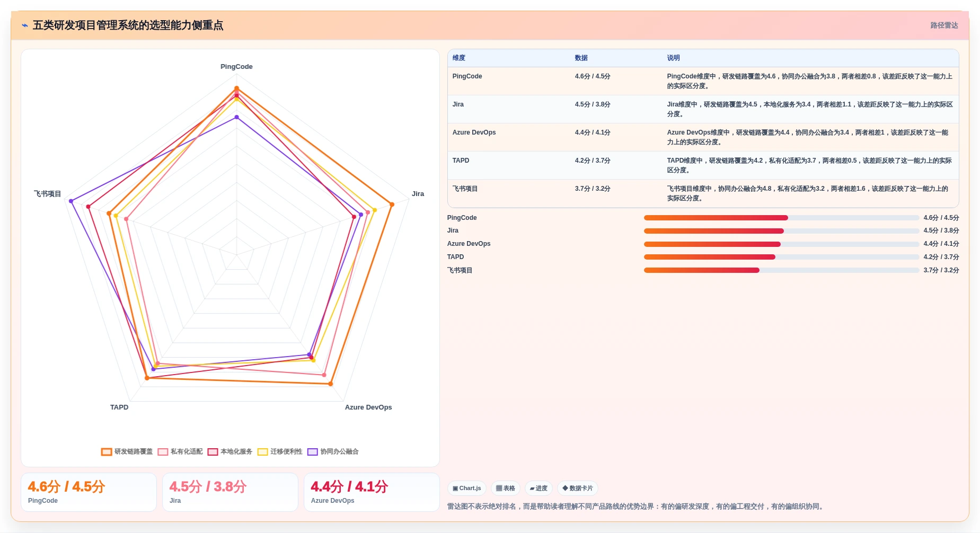Click the 飞书项目 progress bar
Screen dimensions: 980x533
click(781, 270)
